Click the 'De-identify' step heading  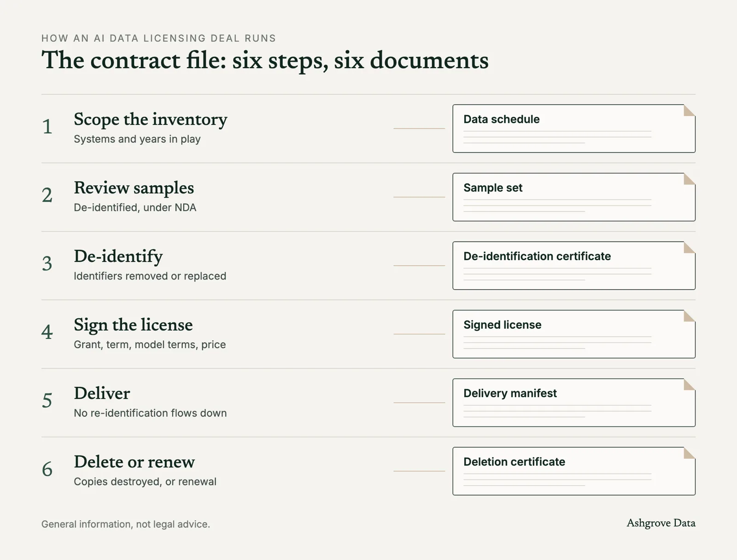click(118, 257)
